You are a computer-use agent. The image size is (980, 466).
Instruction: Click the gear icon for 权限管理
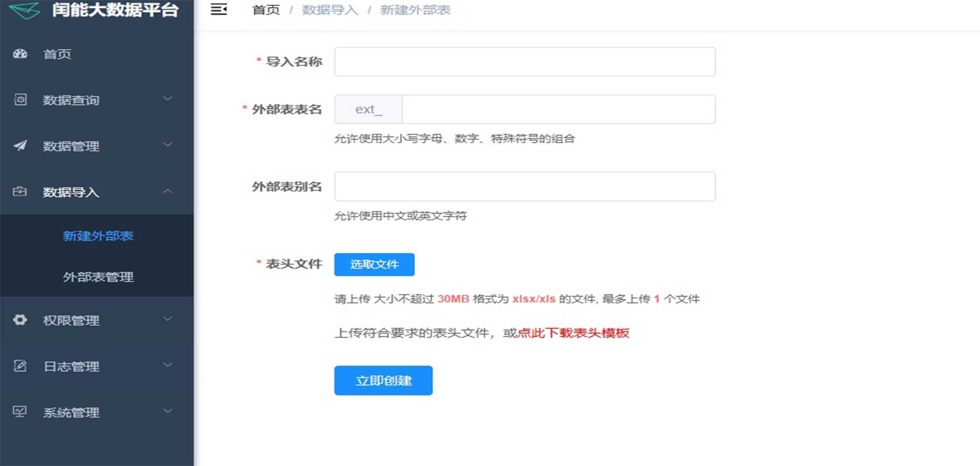(20, 320)
